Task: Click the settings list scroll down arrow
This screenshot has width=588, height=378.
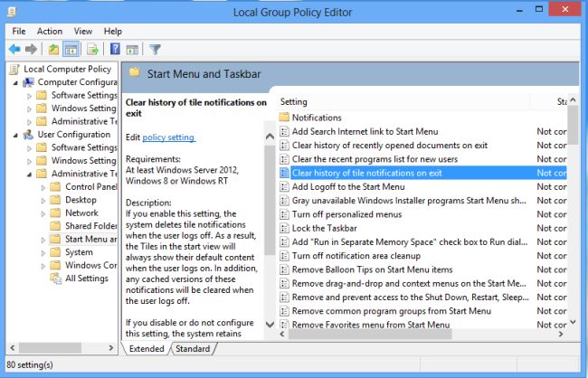Action: [x=573, y=322]
